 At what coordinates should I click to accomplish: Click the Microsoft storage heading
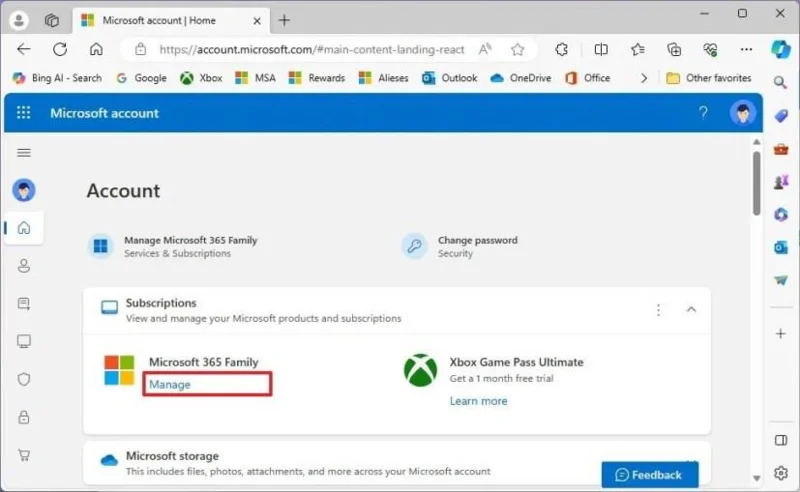(172, 456)
